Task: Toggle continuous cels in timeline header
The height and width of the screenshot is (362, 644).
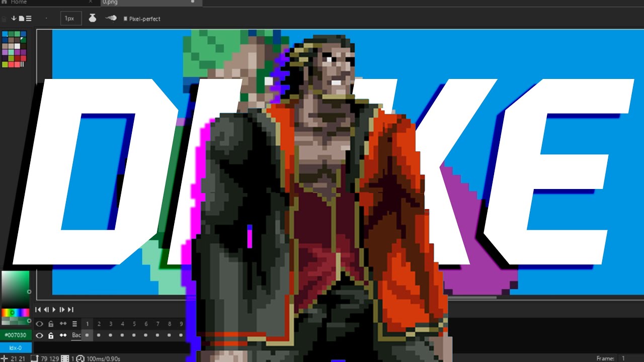Action: (63, 324)
